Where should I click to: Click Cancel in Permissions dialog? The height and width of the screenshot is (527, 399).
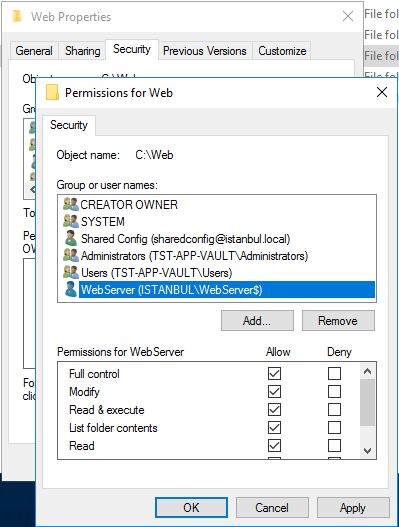[272, 508]
